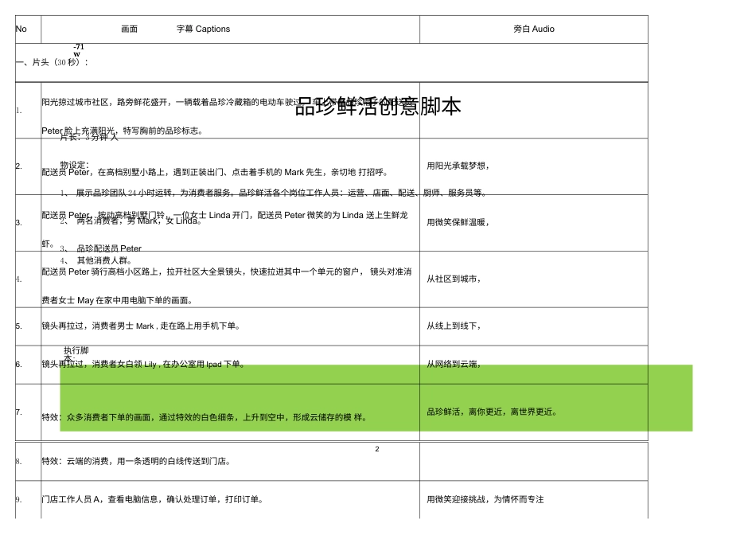This screenshot has height=535, width=756.
Task: Click the title '品珍鲜活创意脚本'
Action: pyautogui.click(x=377, y=106)
